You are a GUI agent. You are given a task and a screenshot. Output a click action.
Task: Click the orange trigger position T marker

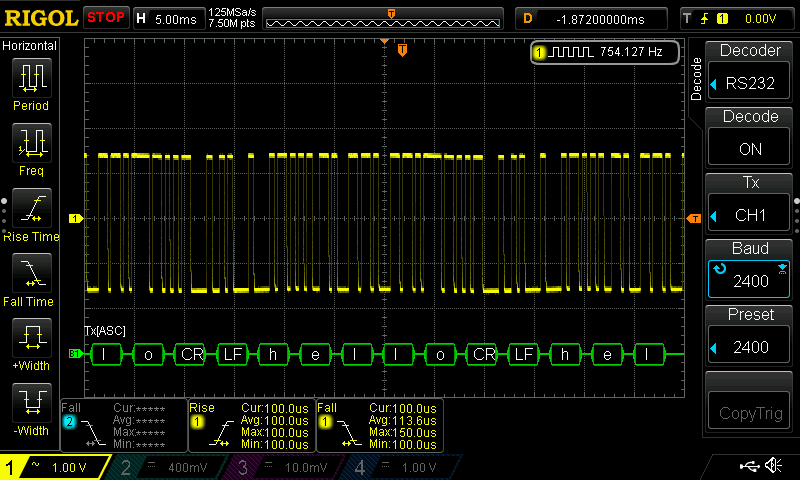coord(402,50)
